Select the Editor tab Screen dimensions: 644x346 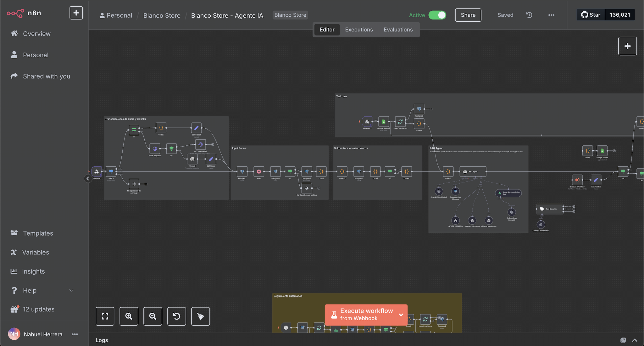point(327,30)
